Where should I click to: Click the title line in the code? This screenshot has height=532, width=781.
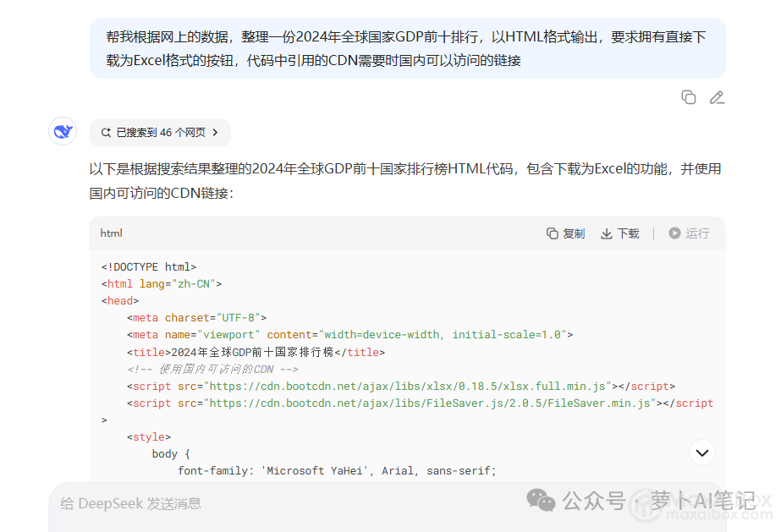(x=256, y=352)
